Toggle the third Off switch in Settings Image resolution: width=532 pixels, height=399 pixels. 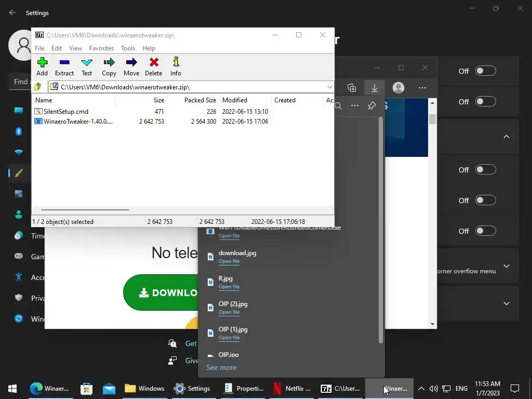coord(486,170)
